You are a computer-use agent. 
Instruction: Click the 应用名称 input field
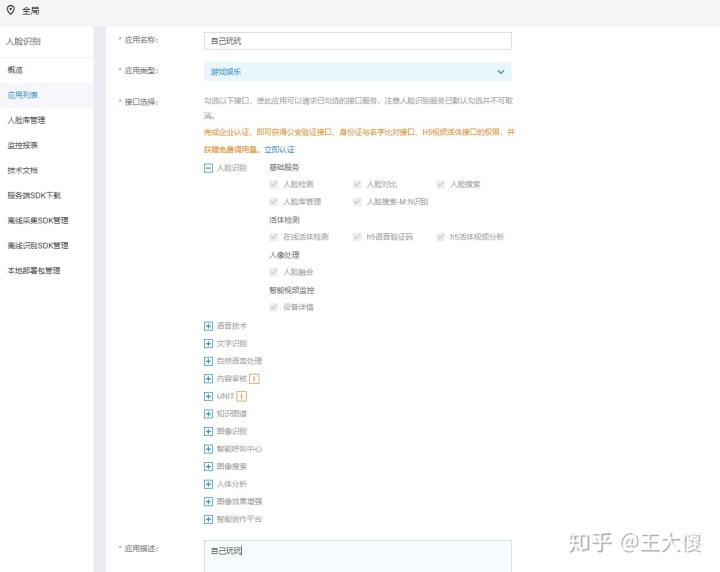pos(358,41)
